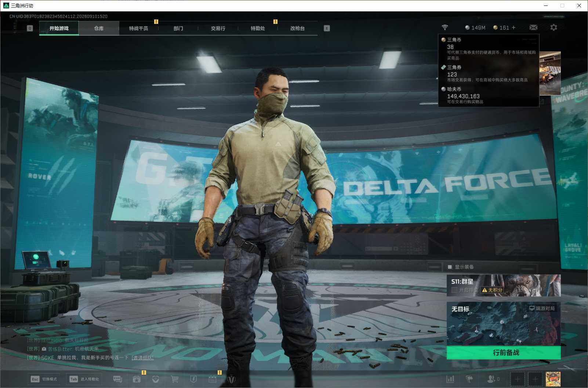
Task: Click the winged emblem icon
Action: [x=232, y=379]
